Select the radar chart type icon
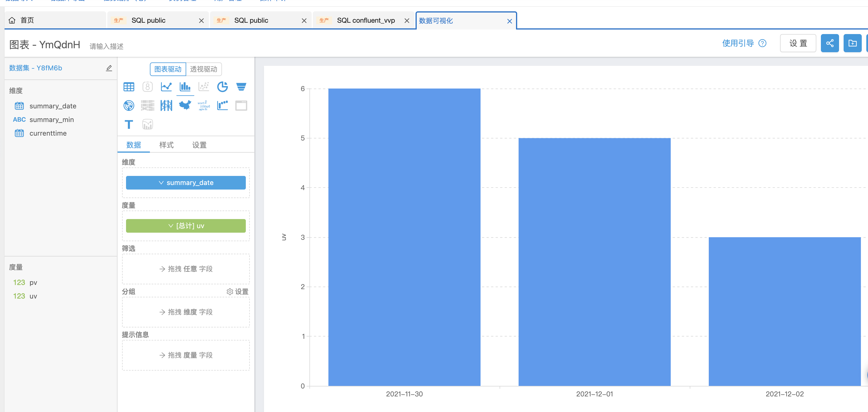Screen dimensions: 868x412 pos(129,106)
